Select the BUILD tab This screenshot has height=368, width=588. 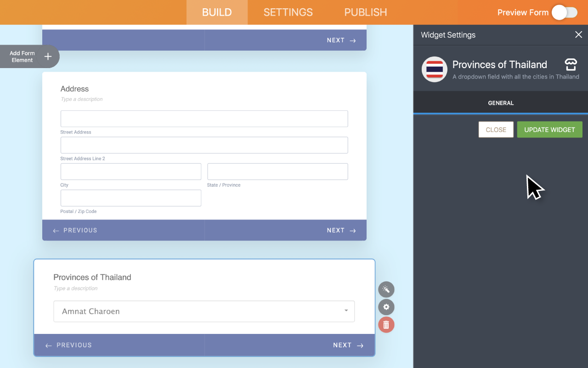pos(217,12)
